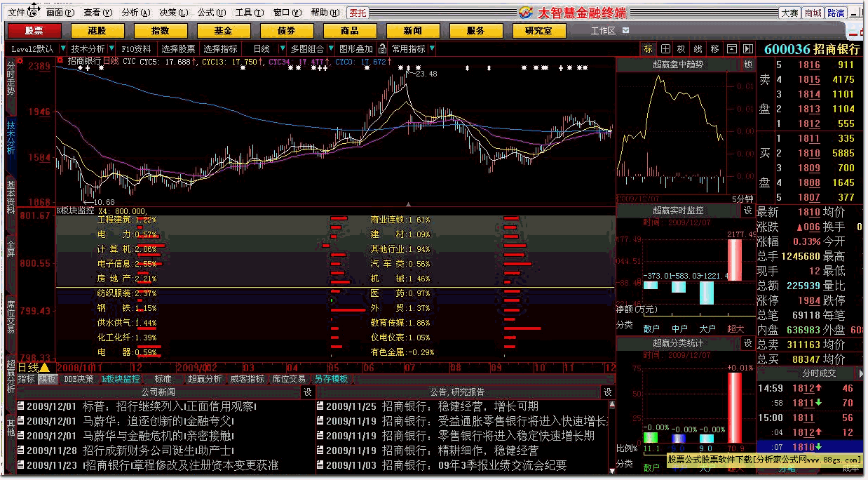Click the grid layout icon next to 标
This screenshot has width=868, height=480.
665,49
